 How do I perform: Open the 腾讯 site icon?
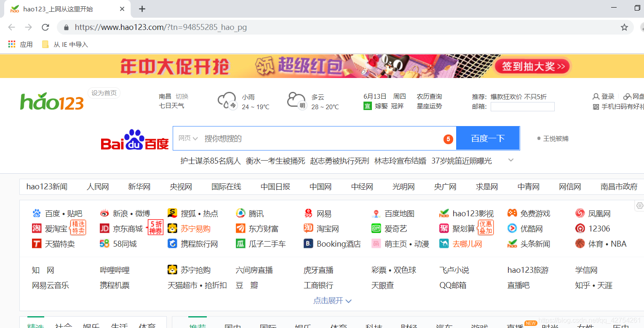tap(240, 213)
